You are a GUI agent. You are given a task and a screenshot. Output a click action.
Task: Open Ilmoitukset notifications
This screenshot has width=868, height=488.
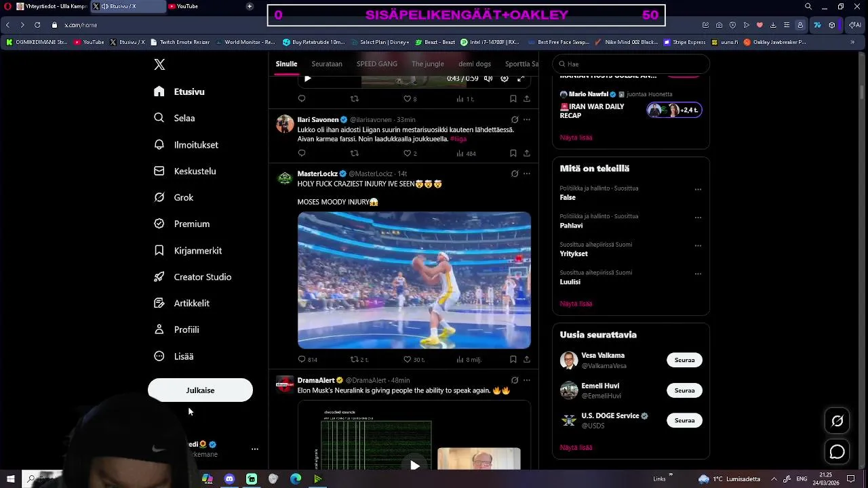pos(186,144)
